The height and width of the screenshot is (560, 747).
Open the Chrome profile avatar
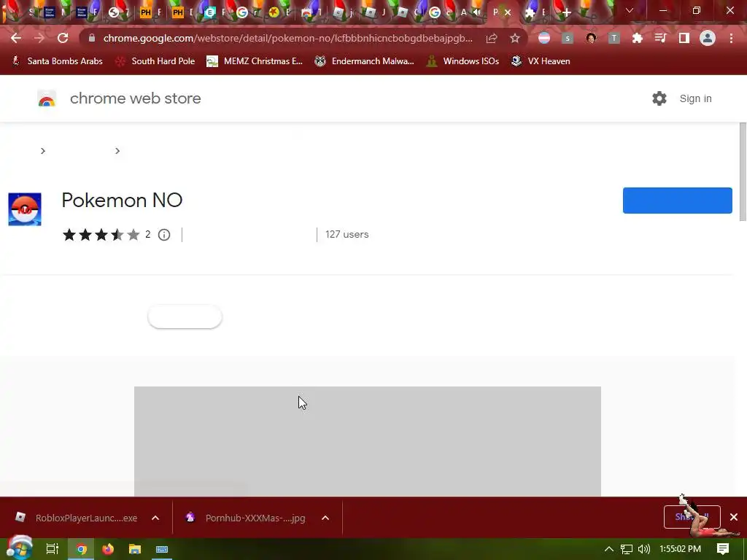(x=708, y=38)
